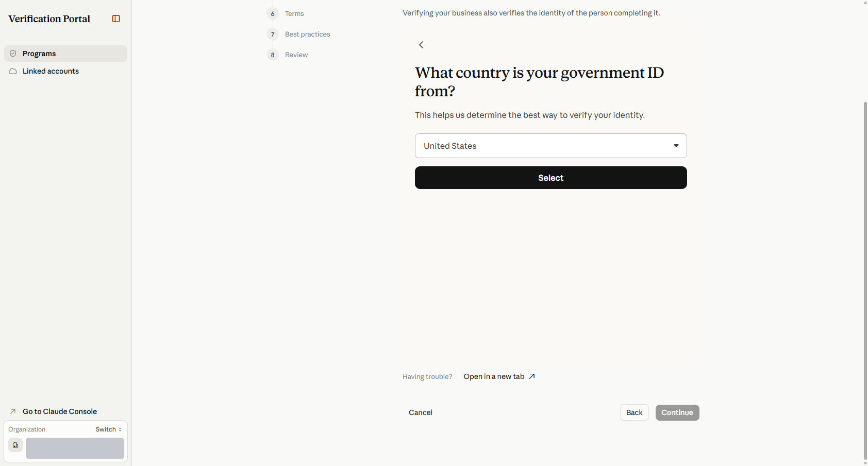Click the back chevron above the heading
Image resolution: width=868 pixels, height=466 pixels.
coord(421,45)
